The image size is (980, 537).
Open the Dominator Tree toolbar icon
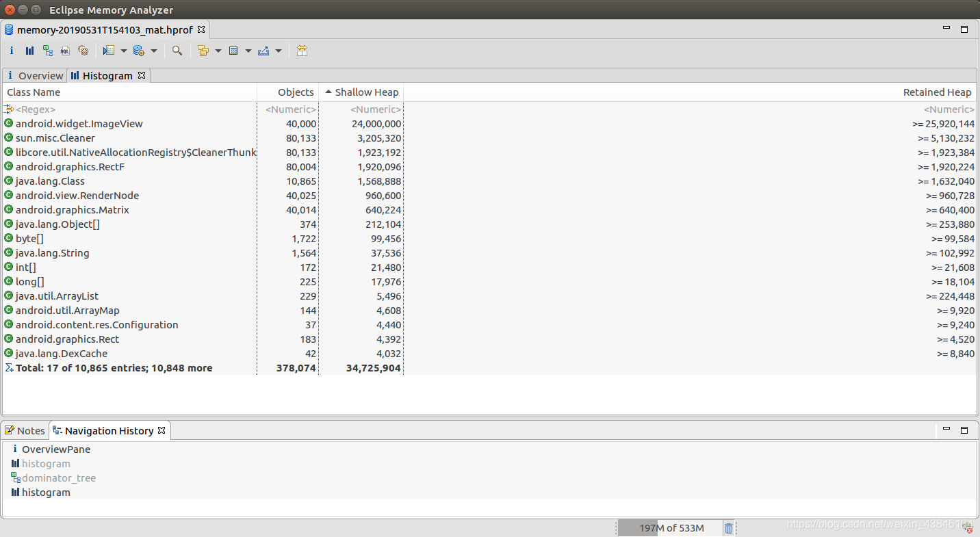(47, 51)
